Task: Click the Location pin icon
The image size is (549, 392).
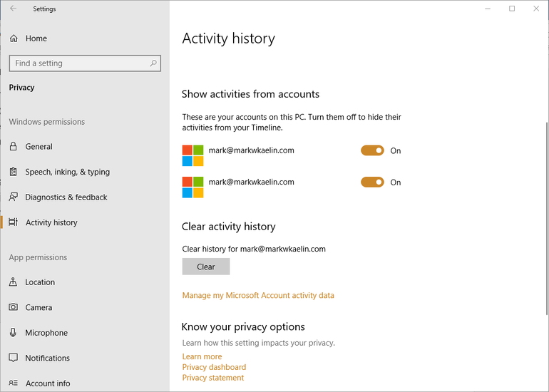Action: tap(14, 282)
